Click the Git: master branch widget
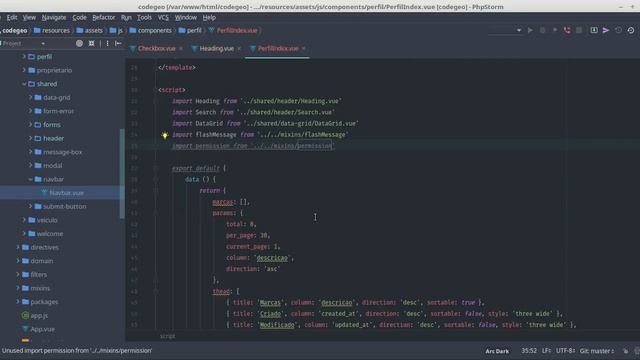640x360 pixels. pos(597,351)
